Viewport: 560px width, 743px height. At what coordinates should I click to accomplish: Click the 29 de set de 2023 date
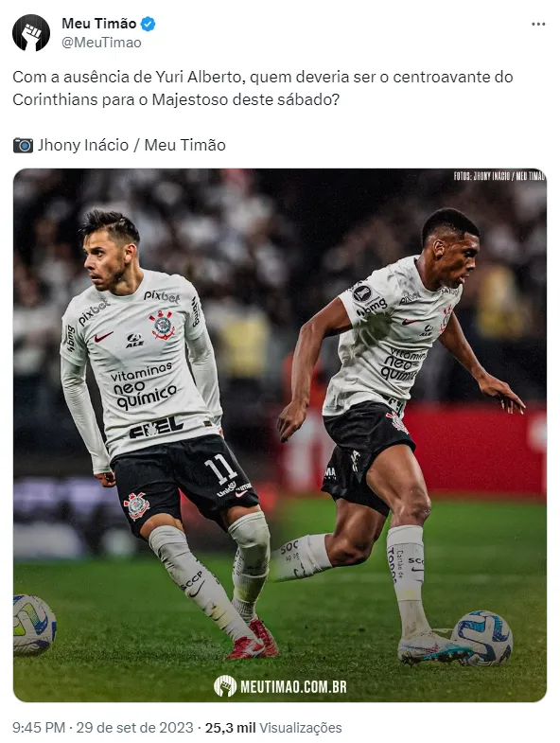click(x=135, y=727)
